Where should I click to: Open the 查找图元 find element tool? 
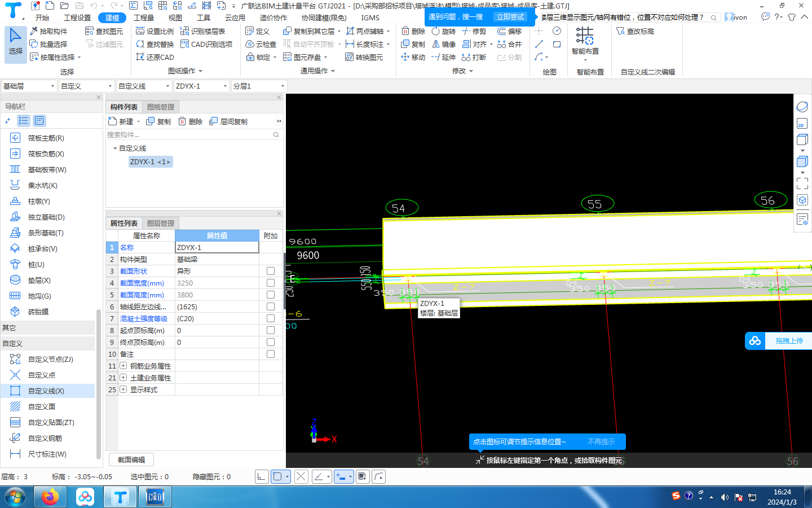[x=104, y=31]
